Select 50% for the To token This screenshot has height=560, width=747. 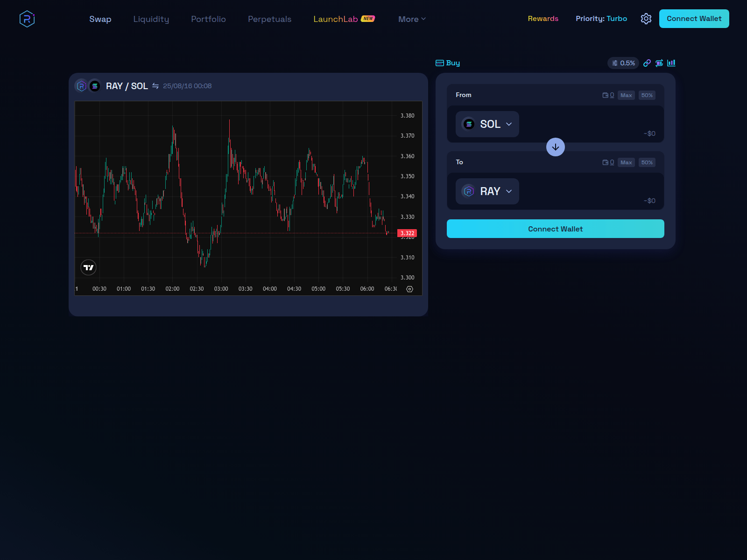[647, 162]
